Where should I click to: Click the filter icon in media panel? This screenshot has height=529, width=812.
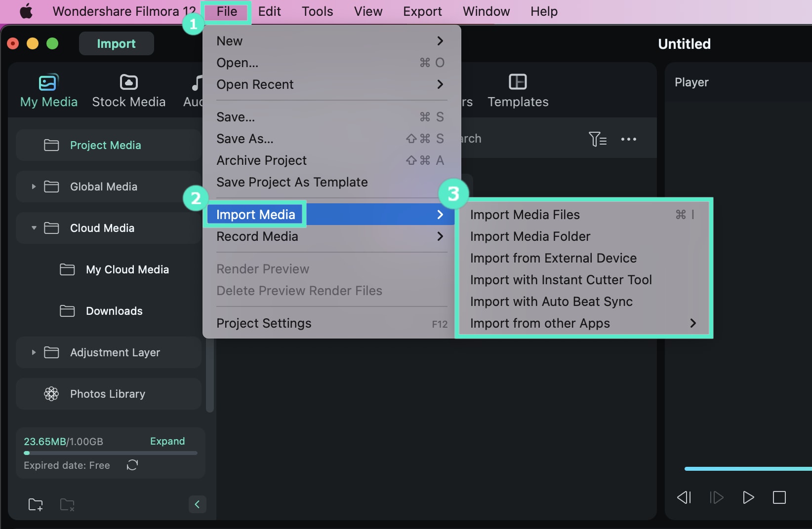click(597, 139)
